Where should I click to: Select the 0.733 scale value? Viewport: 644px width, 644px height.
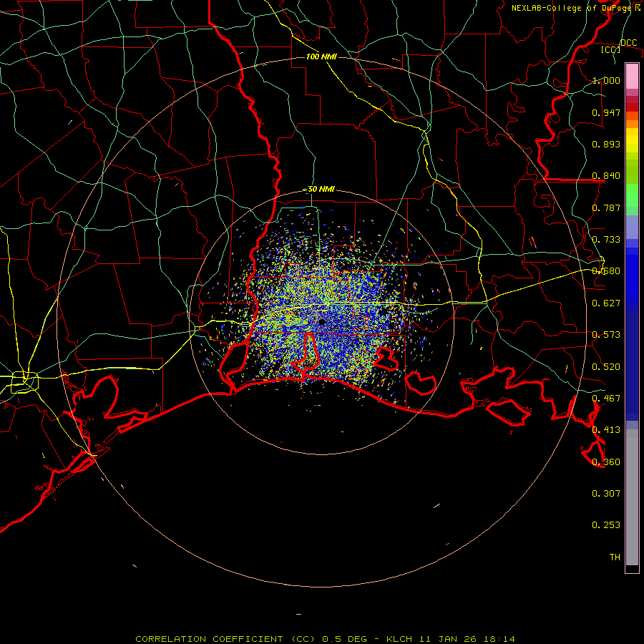[606, 240]
